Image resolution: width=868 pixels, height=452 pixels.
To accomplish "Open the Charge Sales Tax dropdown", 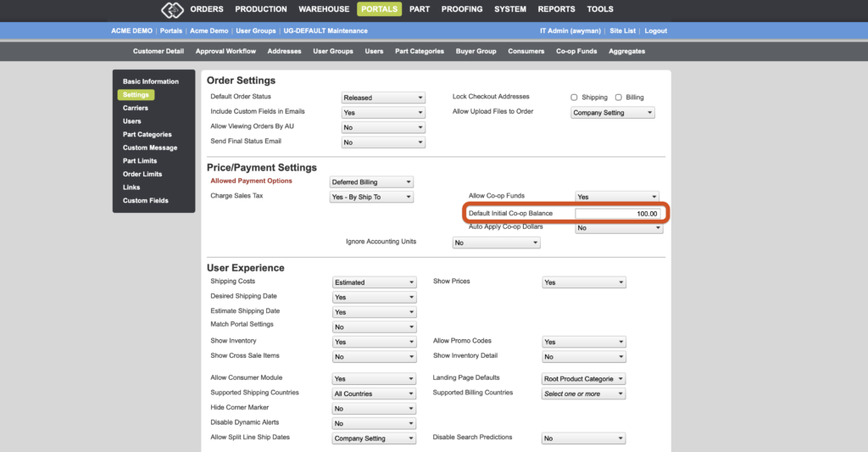I will pos(371,197).
